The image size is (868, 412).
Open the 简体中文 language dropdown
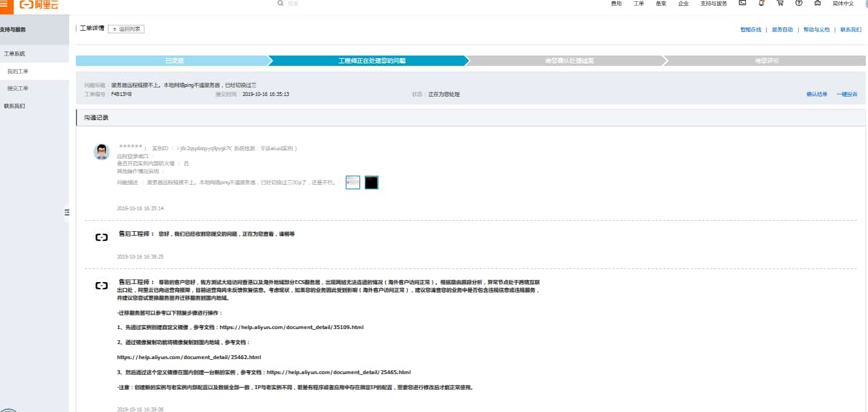[x=843, y=3]
